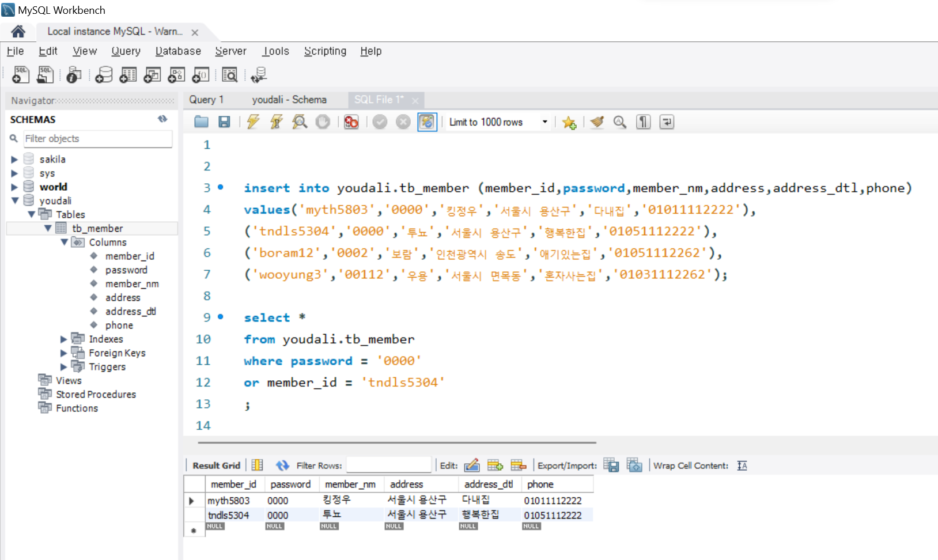Edit current row icon in result toolbar
This screenshot has width=938, height=560.
(472, 465)
